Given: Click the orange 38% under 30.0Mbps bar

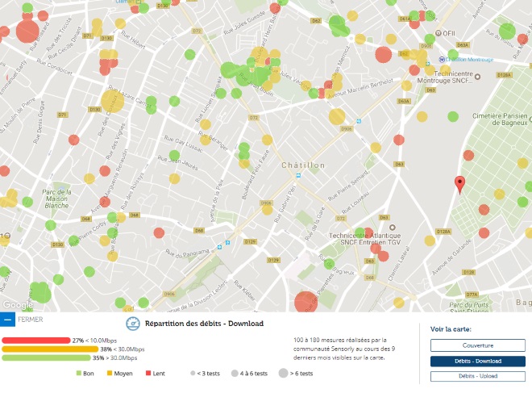Looking at the screenshot, I should coord(50,349).
